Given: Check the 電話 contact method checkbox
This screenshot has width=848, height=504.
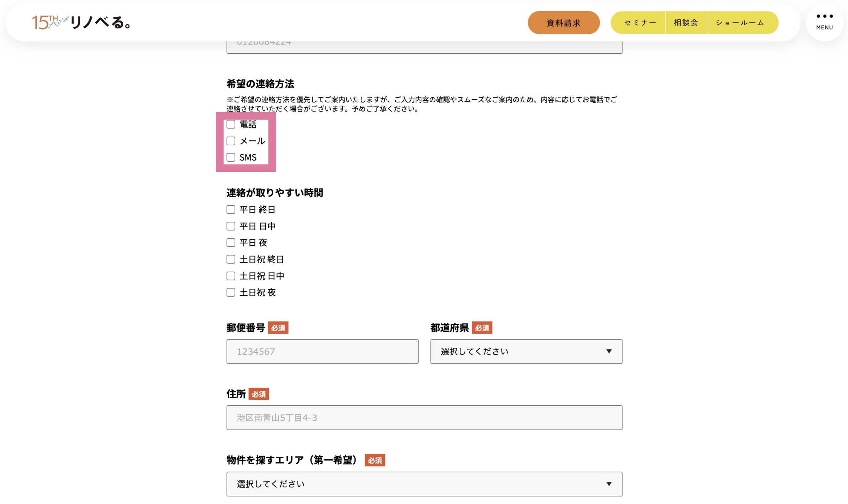Looking at the screenshot, I should pos(231,124).
